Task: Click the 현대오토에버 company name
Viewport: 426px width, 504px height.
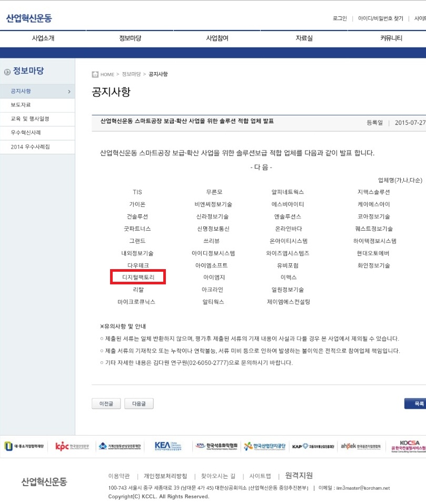Action: coord(373,253)
